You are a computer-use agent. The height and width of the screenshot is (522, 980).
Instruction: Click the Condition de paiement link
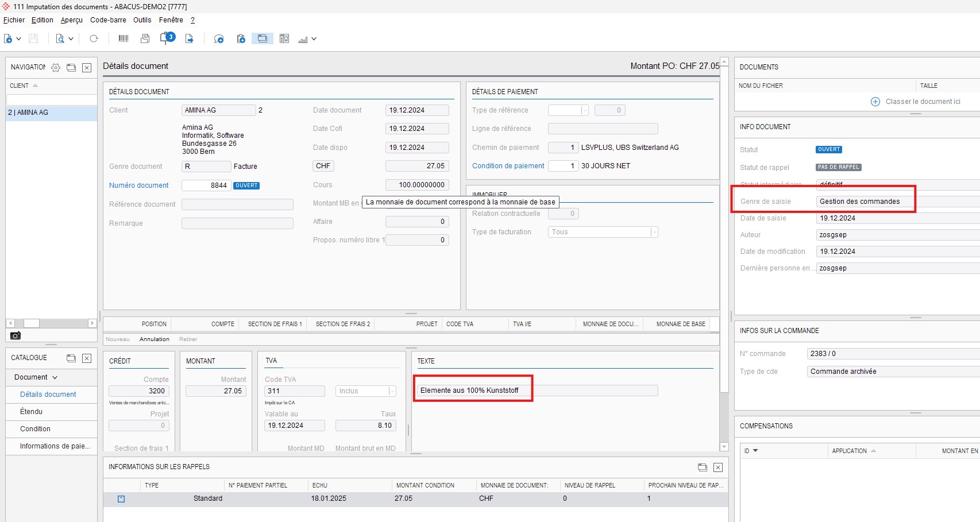(508, 166)
